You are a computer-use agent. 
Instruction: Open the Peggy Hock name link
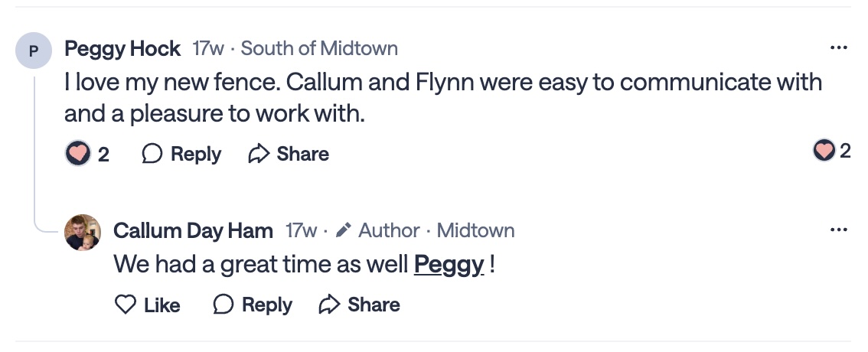[x=122, y=49]
